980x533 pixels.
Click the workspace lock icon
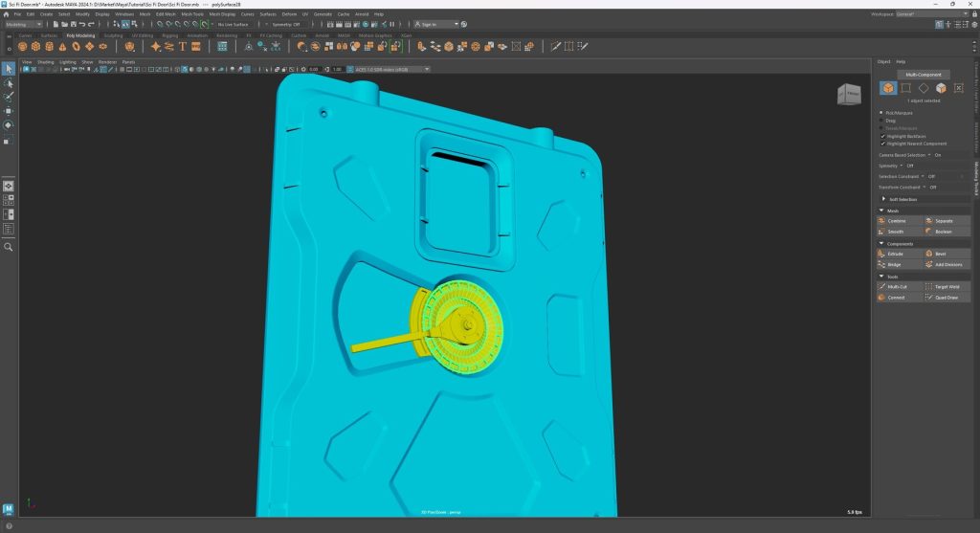[975, 13]
